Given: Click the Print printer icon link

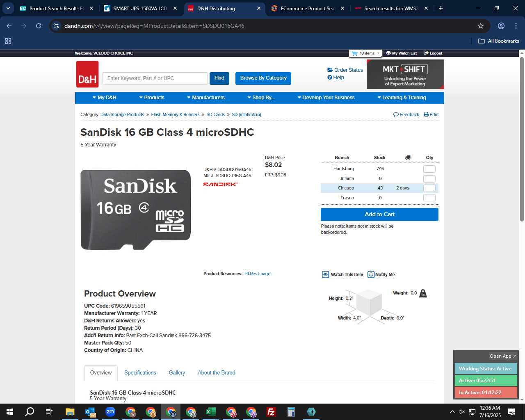Looking at the screenshot, I should pos(431,114).
